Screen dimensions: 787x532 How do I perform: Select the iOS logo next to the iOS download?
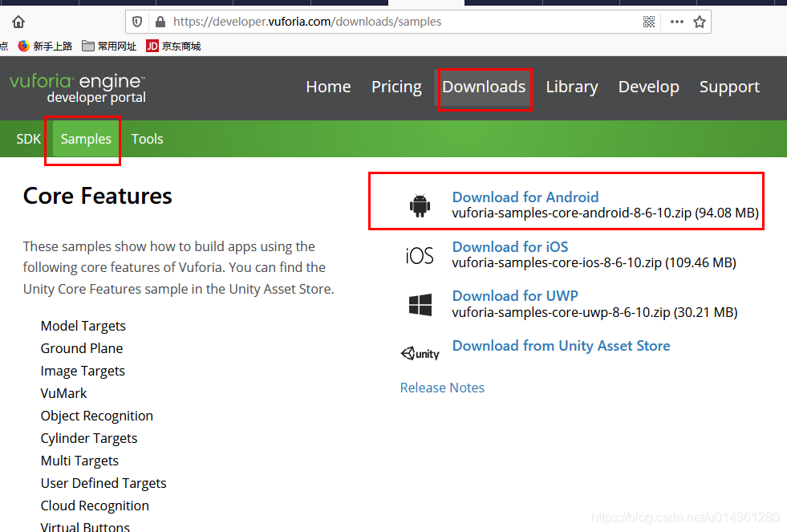tap(418, 254)
